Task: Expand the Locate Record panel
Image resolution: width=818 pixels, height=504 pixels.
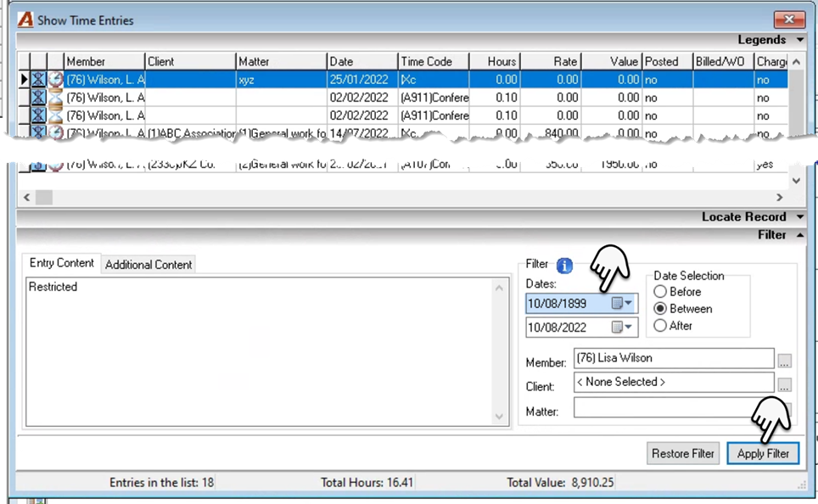Action: (799, 216)
